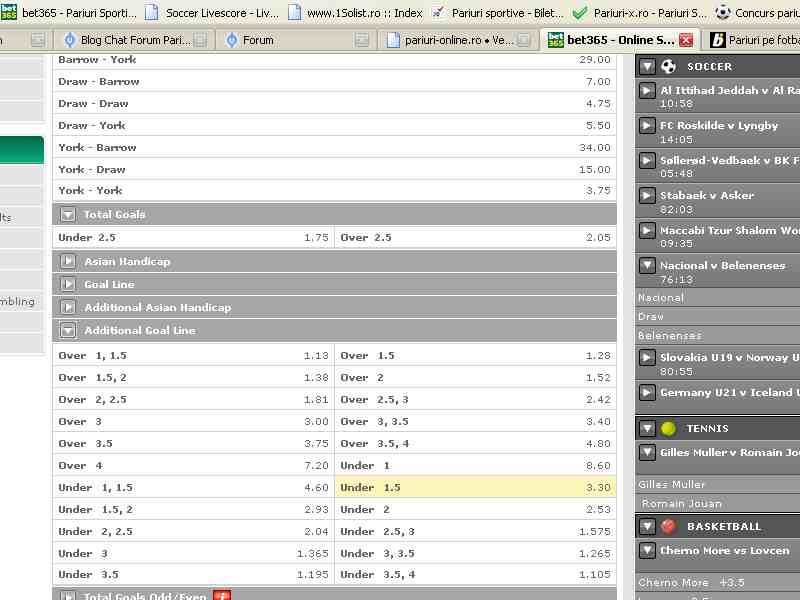Open the Soccer Livescore bookmark
This screenshot has width=800, height=600.
coord(212,12)
